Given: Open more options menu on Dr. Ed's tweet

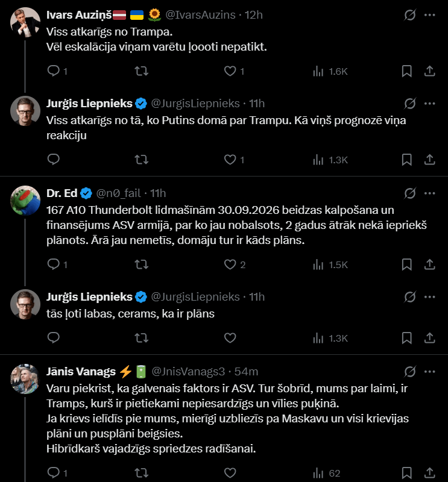Looking at the screenshot, I should pos(429,193).
